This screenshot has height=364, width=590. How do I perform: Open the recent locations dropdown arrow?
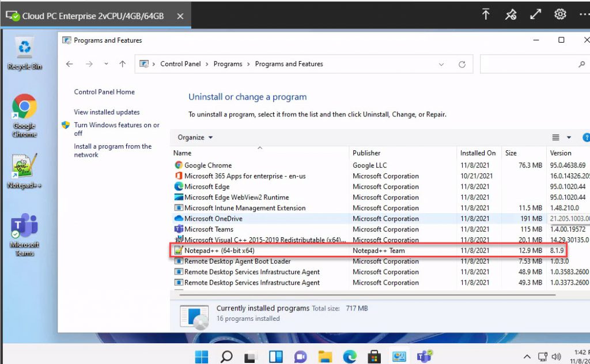pyautogui.click(x=106, y=64)
